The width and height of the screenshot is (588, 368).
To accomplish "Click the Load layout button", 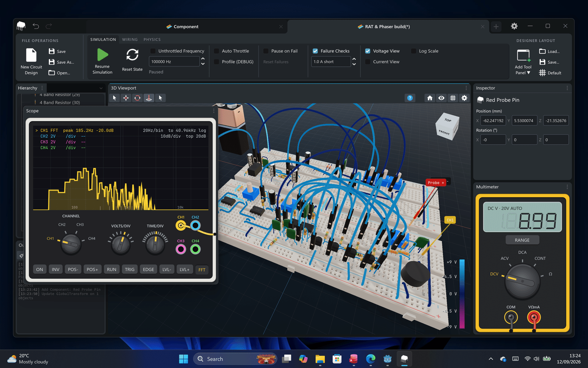I will click(x=549, y=52).
